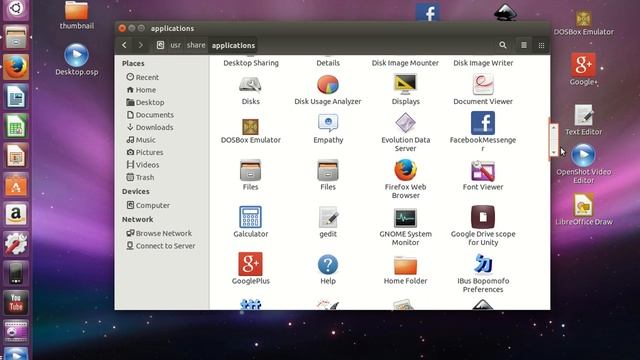Switch to grid icon view
This screenshot has height=360, width=640.
pyautogui.click(x=541, y=45)
